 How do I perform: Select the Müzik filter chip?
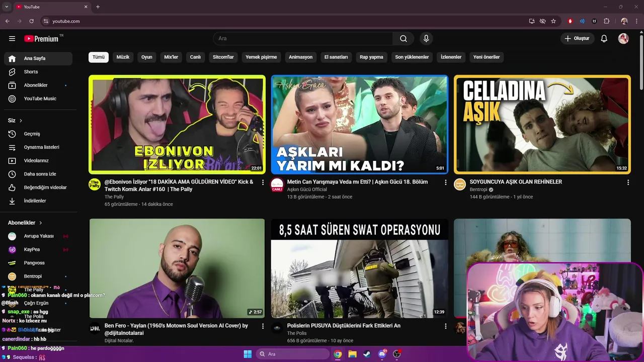tap(123, 57)
